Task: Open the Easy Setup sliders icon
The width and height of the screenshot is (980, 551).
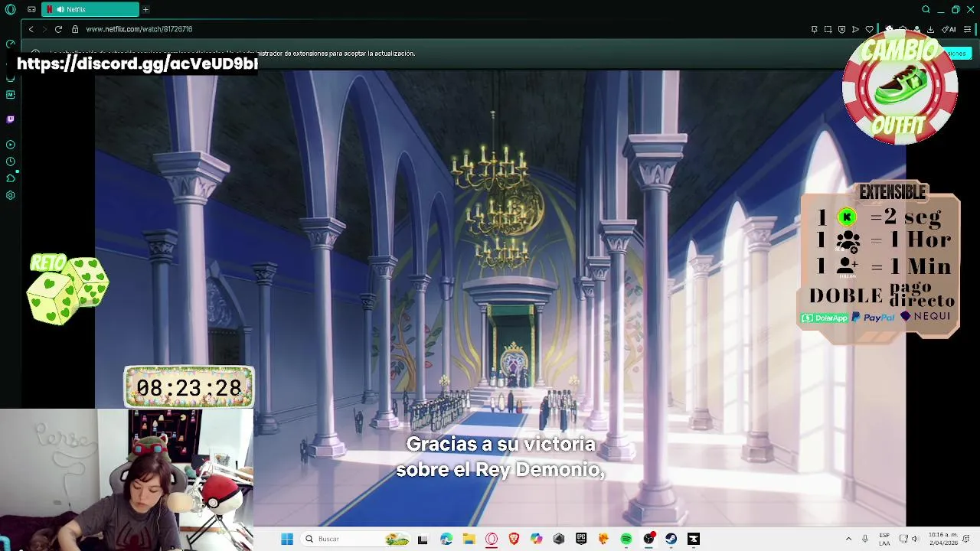Action: [x=968, y=29]
